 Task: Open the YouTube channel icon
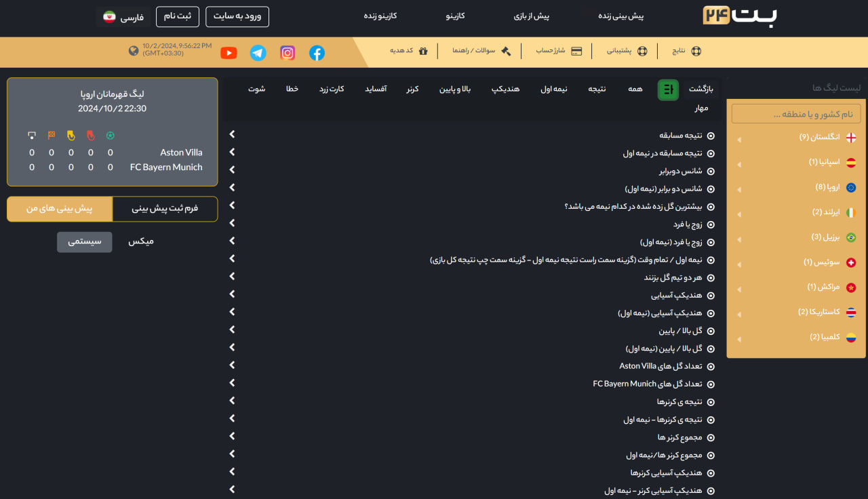click(229, 53)
